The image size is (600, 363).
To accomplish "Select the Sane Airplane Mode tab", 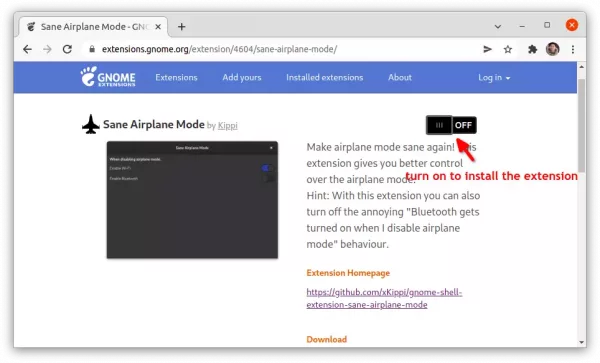I will 93,27.
